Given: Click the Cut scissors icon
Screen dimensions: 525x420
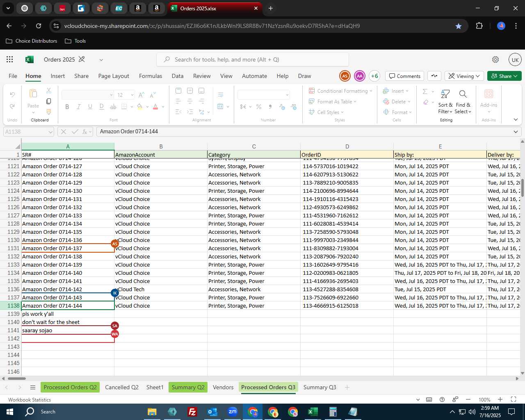Looking at the screenshot, I should 49,91.
